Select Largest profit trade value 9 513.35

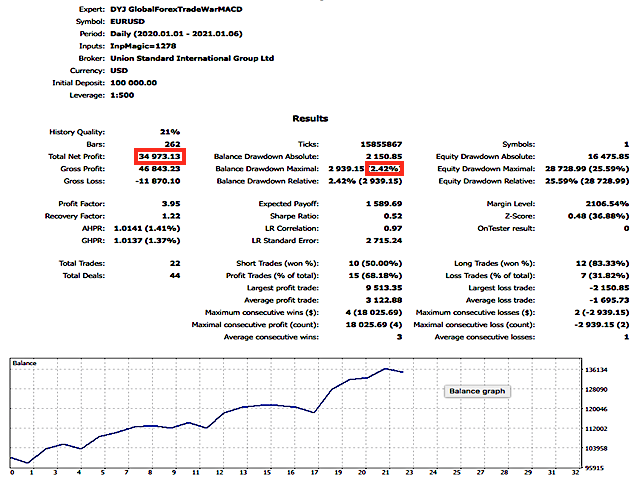pos(384,288)
